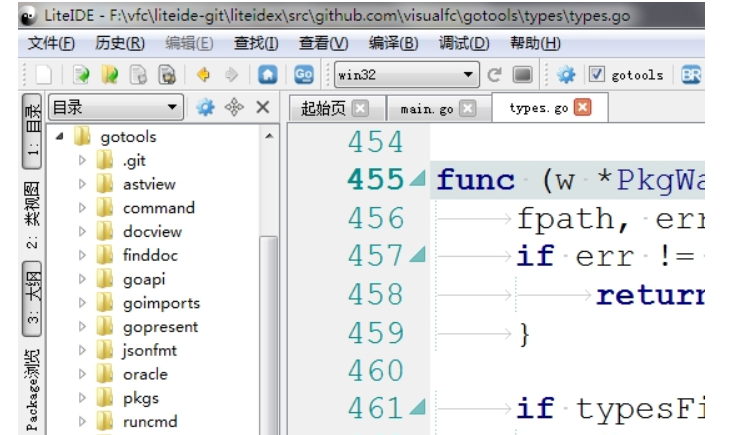Open the 目录 panel selector dropdown

[x=116, y=108]
